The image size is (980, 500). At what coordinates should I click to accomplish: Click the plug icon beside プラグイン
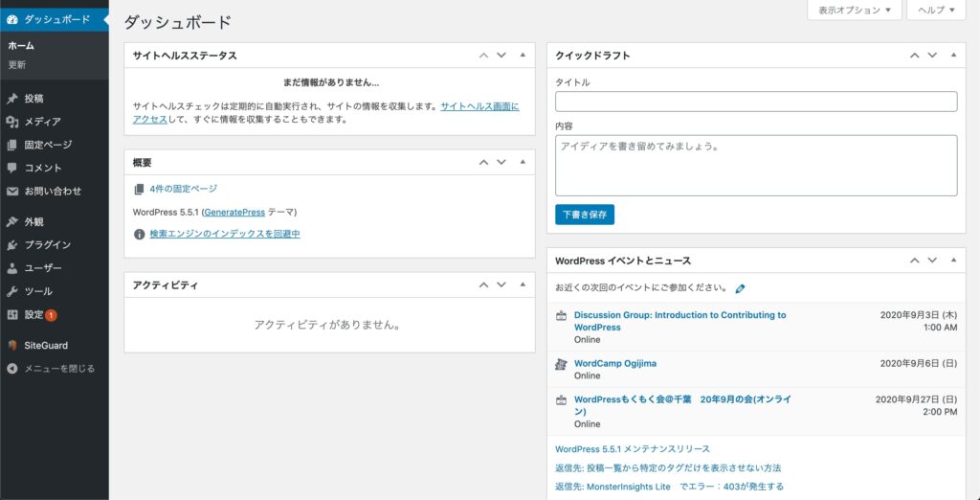coord(11,244)
